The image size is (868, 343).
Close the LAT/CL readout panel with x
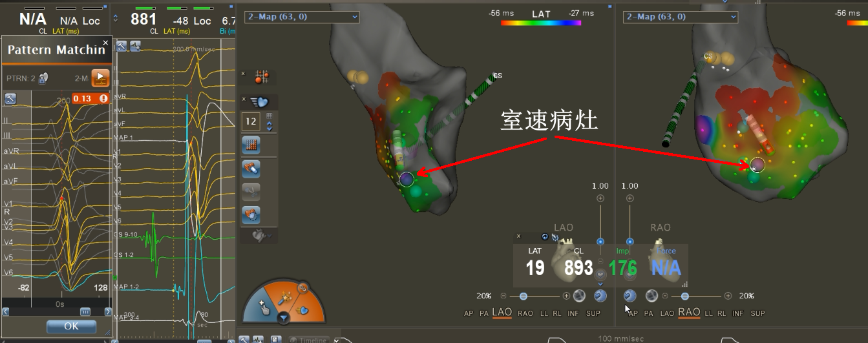click(x=518, y=237)
